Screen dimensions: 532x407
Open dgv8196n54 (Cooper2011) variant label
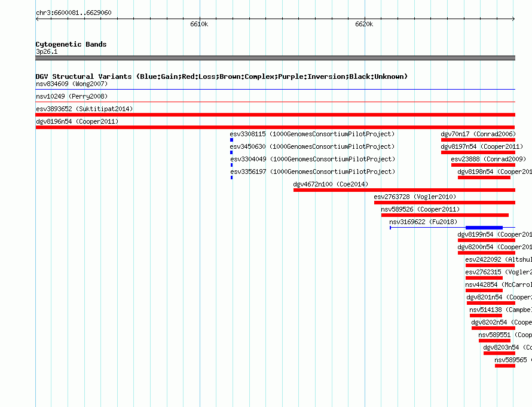click(x=77, y=121)
